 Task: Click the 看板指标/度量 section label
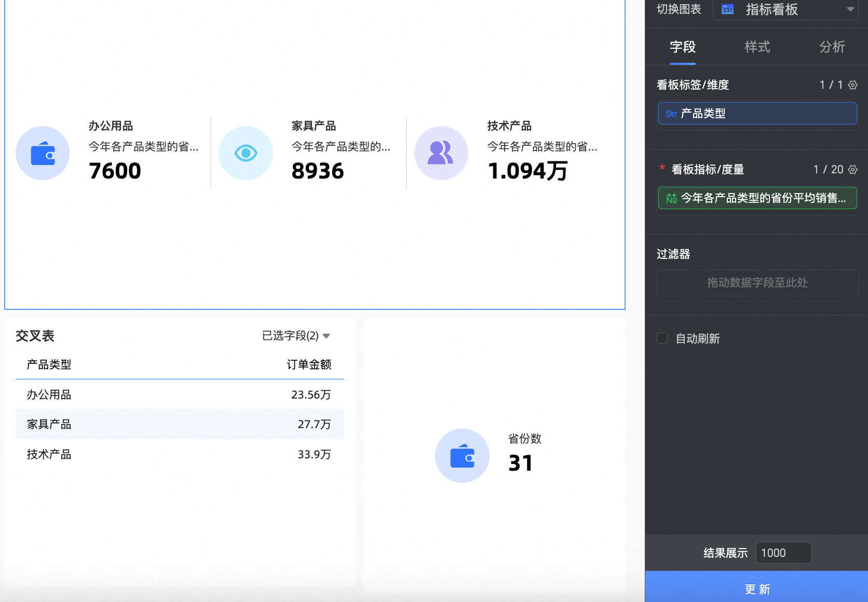point(708,169)
